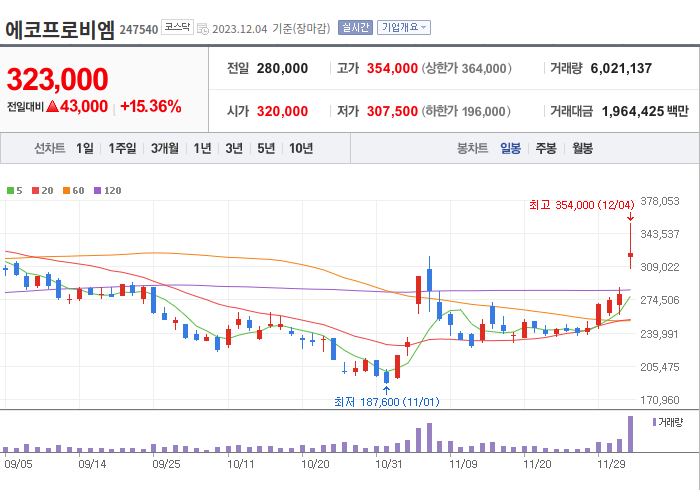Click the 2023.12.04 기준(장마감) text

[x=271, y=29]
